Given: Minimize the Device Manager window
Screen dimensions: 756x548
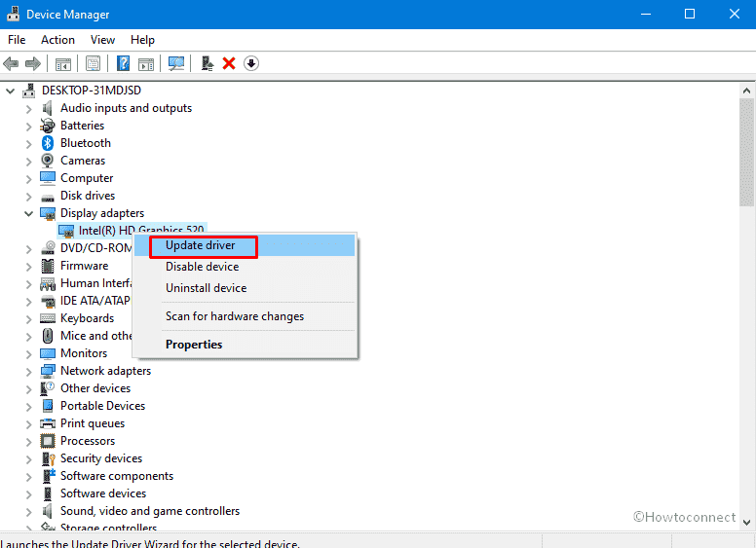Looking at the screenshot, I should tap(646, 14).
